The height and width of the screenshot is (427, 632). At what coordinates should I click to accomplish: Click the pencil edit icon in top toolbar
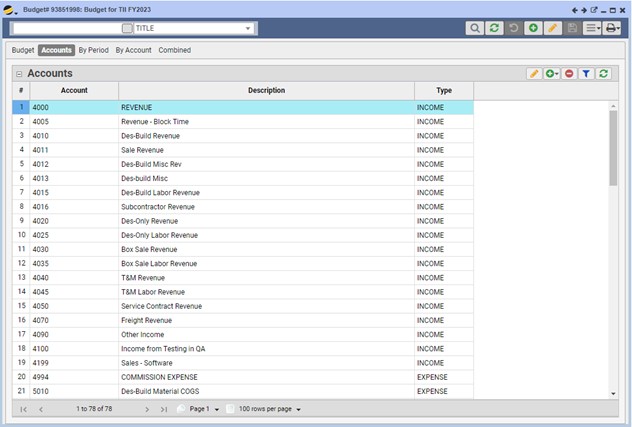pos(552,29)
